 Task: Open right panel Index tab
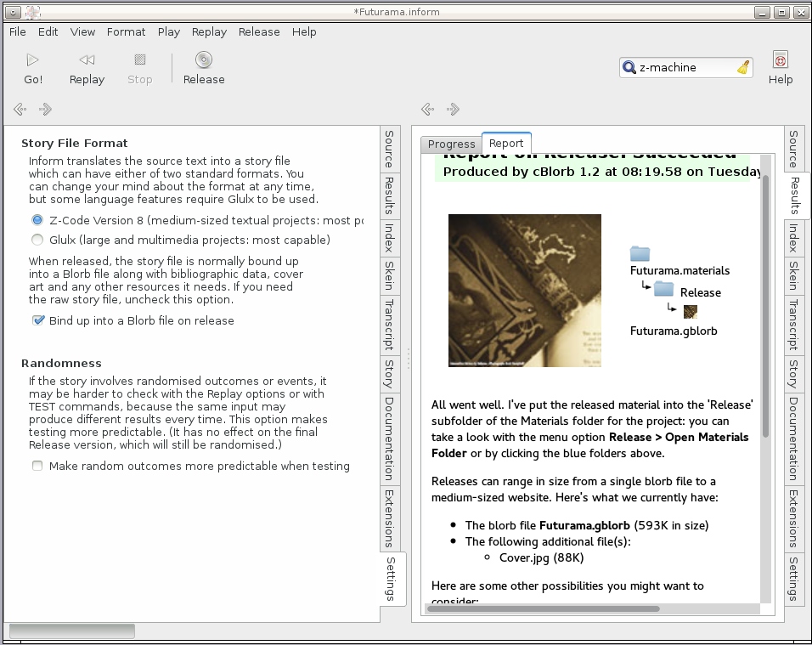(793, 238)
